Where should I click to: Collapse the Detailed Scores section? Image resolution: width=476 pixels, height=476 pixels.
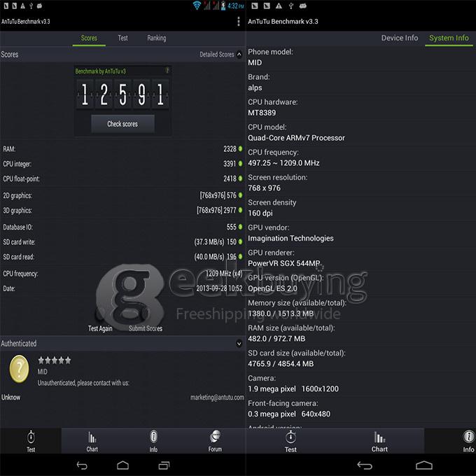point(239,54)
